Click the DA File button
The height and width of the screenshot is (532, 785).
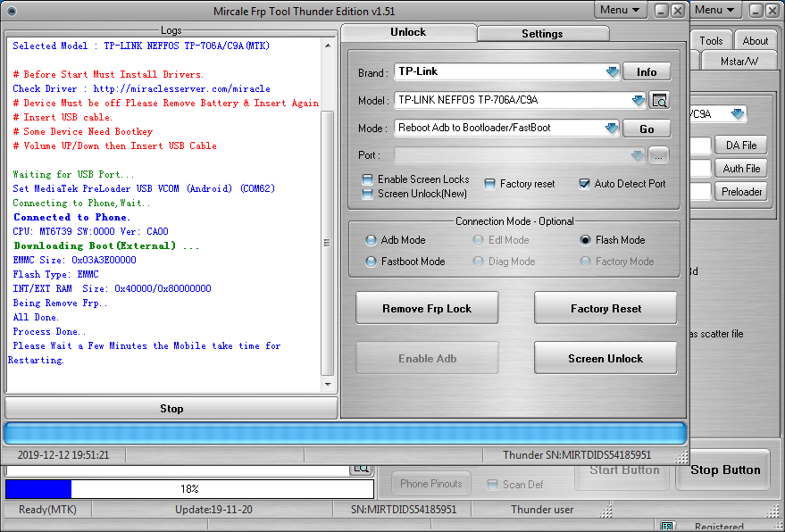(741, 145)
